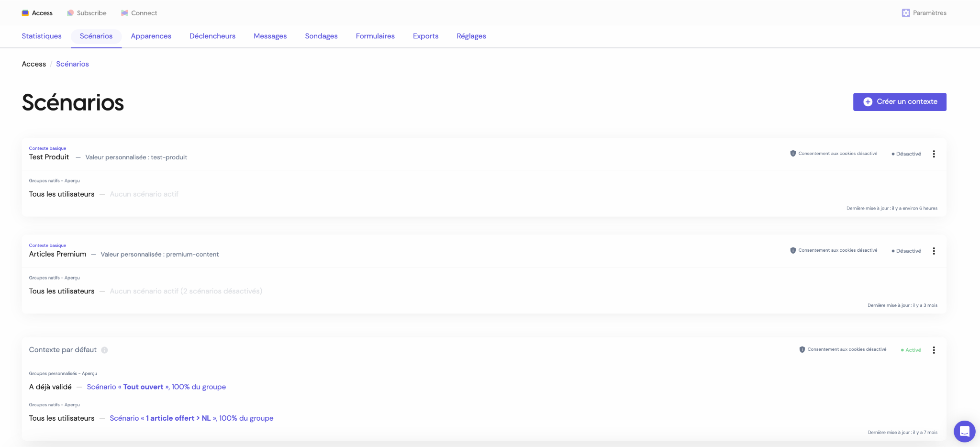Click the info icon beside Contexte par défaut
This screenshot has width=980, height=447.
click(104, 350)
